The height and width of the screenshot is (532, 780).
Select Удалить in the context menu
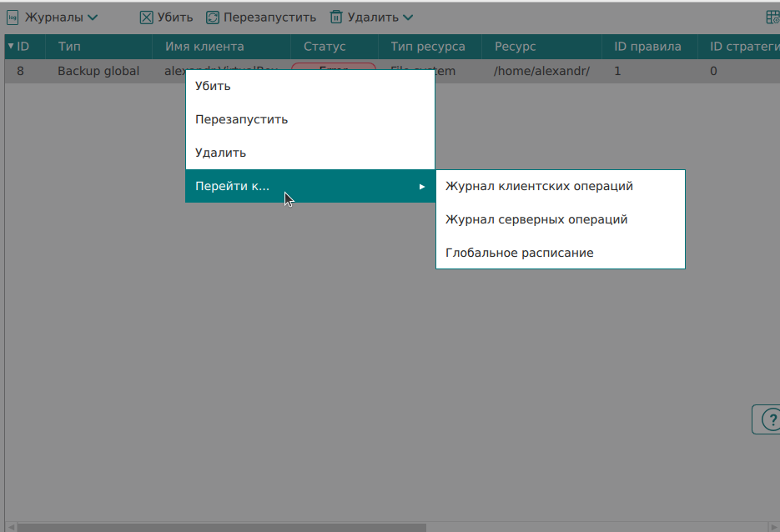tap(220, 153)
